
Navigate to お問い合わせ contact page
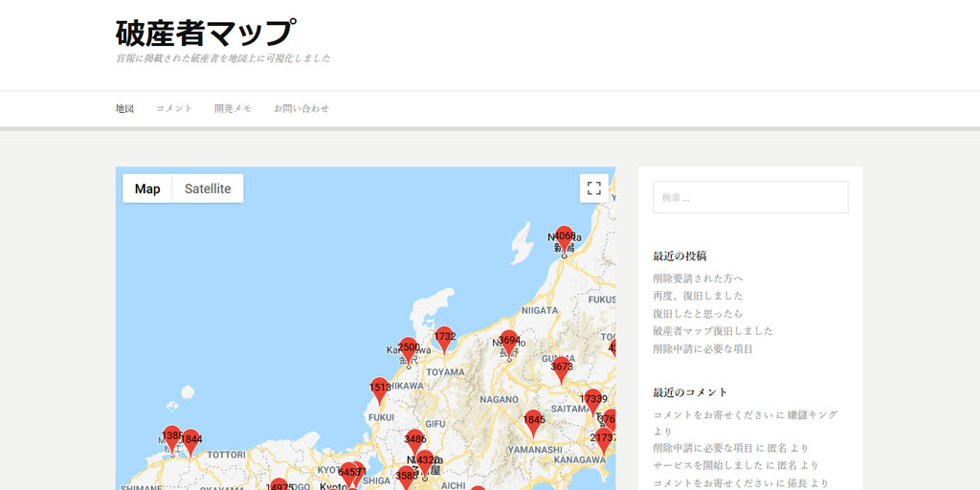(x=301, y=109)
